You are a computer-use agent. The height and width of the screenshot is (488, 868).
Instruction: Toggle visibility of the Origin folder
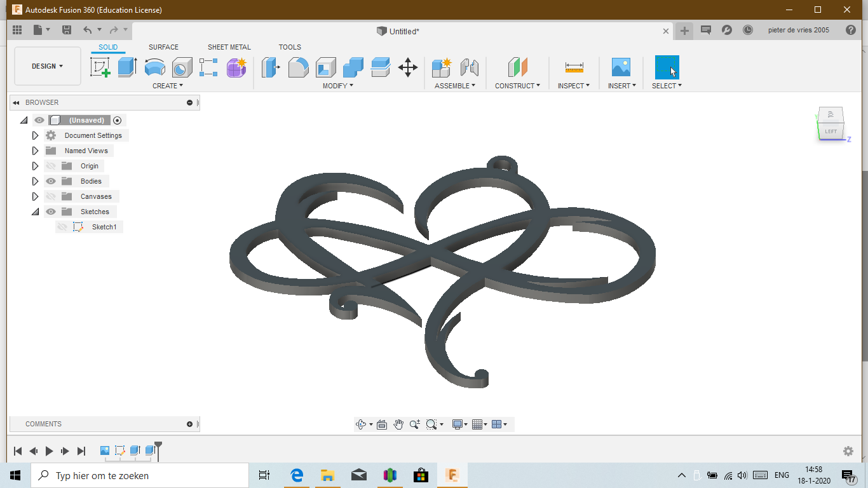[51, 166]
